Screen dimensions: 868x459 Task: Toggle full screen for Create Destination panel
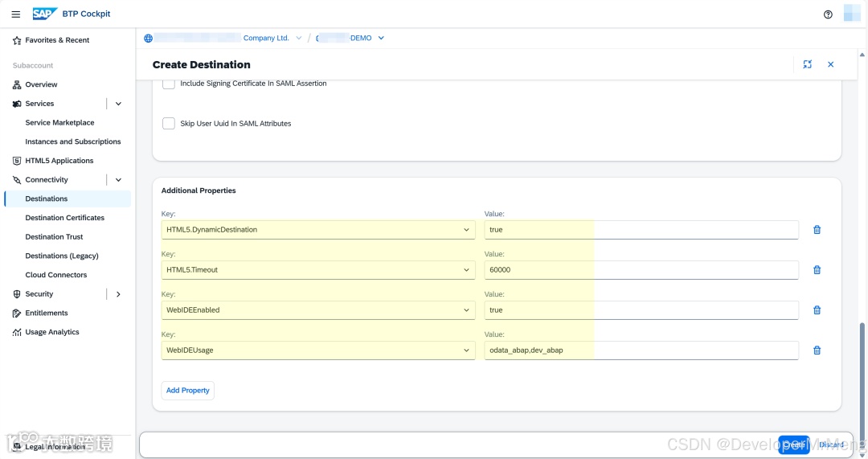(807, 64)
